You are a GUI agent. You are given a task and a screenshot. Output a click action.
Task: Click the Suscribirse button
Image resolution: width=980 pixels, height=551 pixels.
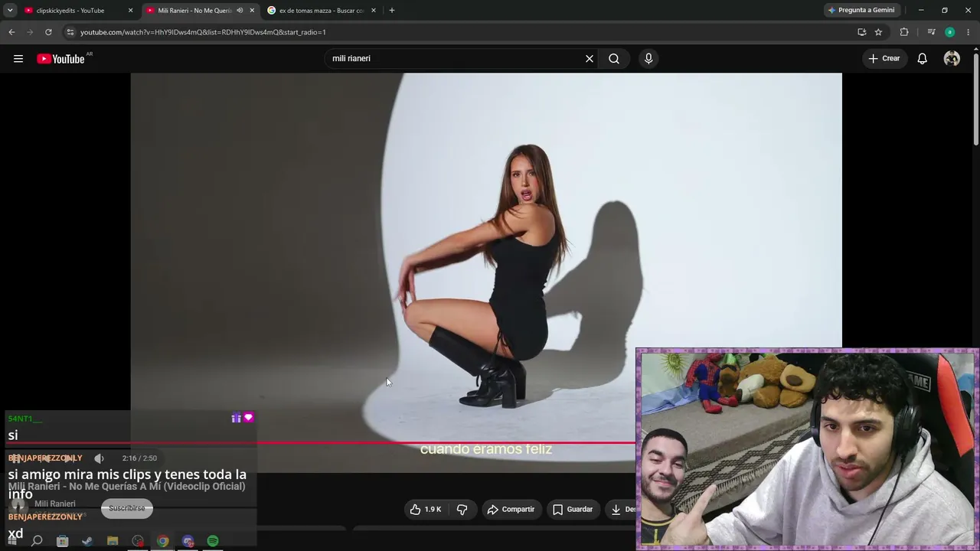127,508
